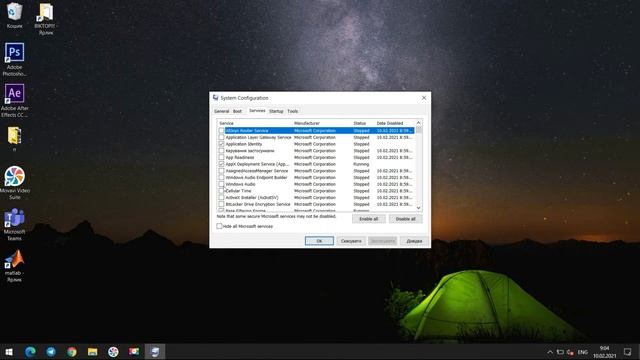Switch to the Startup tab
The width and height of the screenshot is (640, 360).
pos(276,111)
